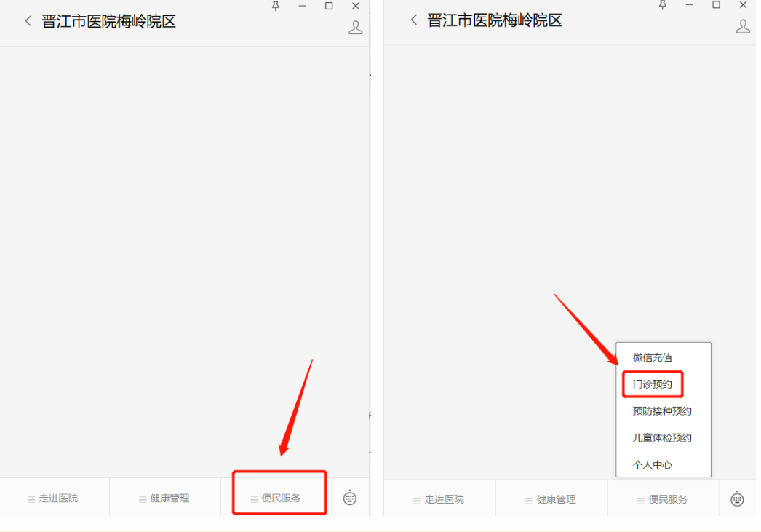Open account profile icon in left window
The height and width of the screenshot is (532, 761).
click(x=355, y=28)
